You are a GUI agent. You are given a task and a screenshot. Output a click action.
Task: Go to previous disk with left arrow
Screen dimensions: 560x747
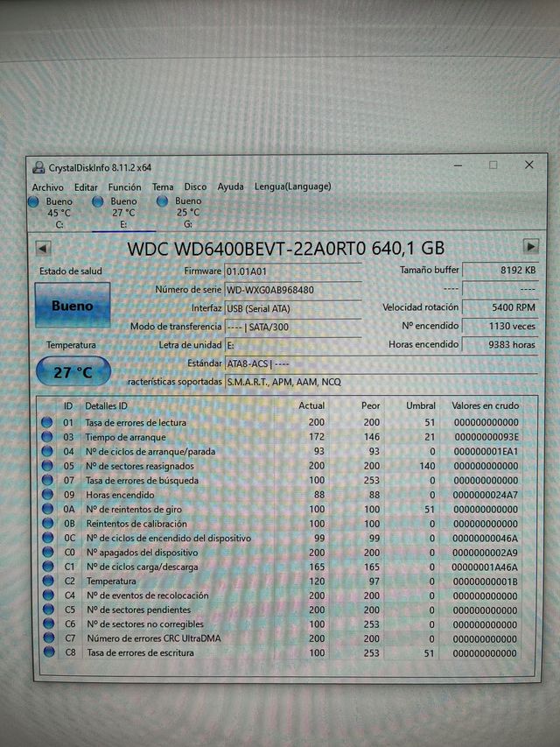coord(43,248)
